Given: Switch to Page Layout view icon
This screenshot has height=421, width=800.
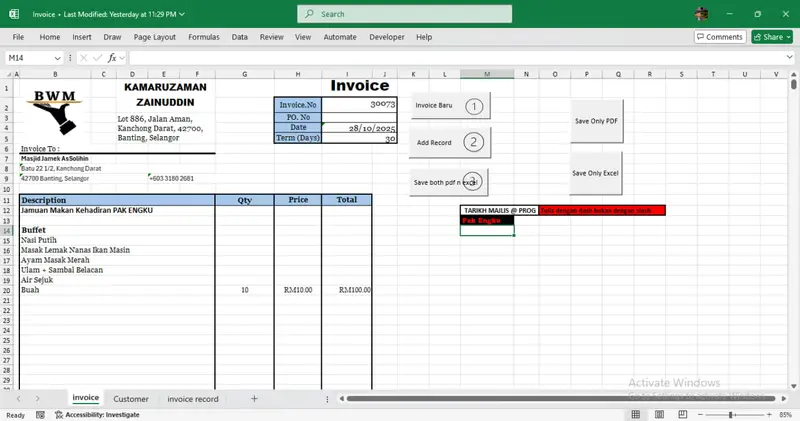Looking at the screenshot, I should click(x=659, y=414).
